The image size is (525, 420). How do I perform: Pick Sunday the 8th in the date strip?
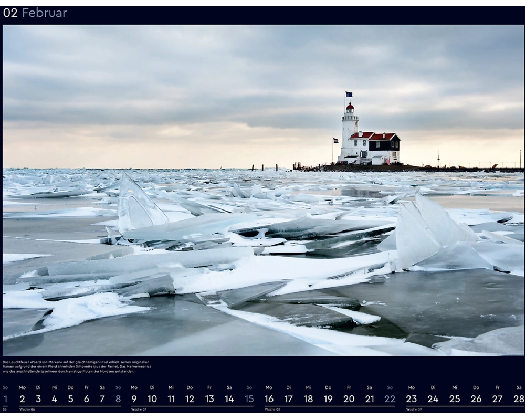pos(118,399)
